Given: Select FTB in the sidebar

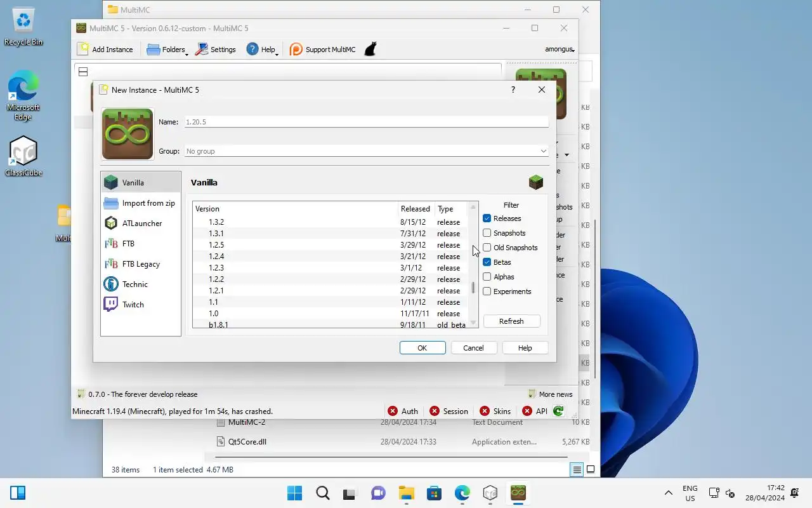Looking at the screenshot, I should click(141, 243).
